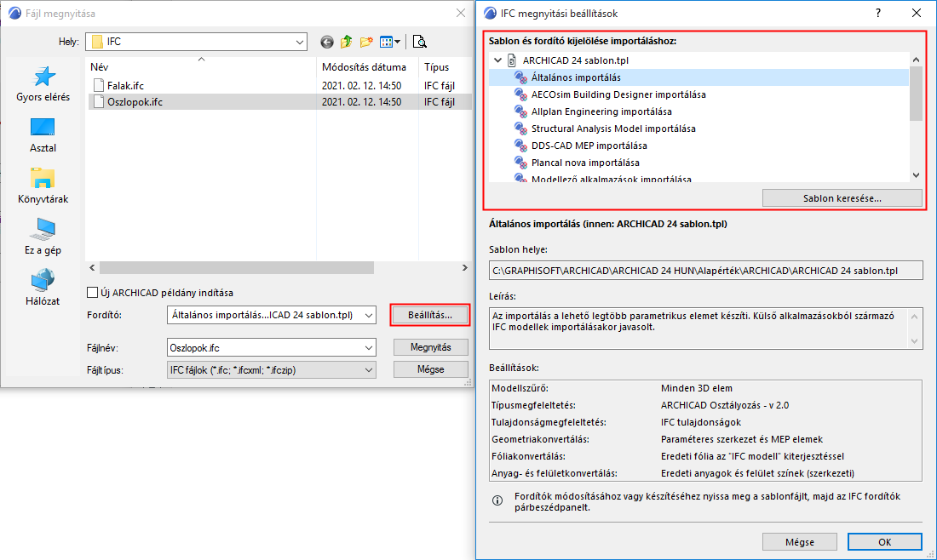
Task: Open the Könyvtárak libraries location
Action: coord(43,186)
